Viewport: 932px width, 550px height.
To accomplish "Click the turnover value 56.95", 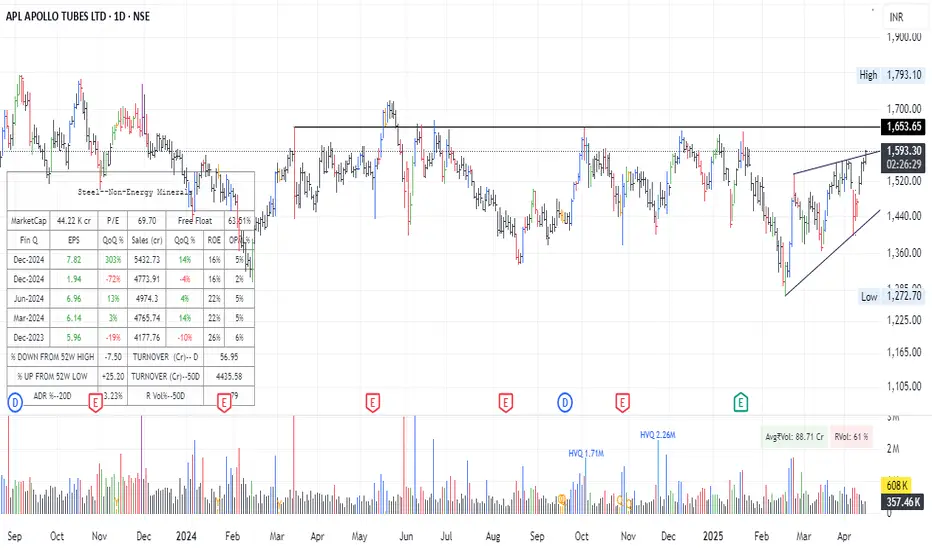I will (229, 357).
